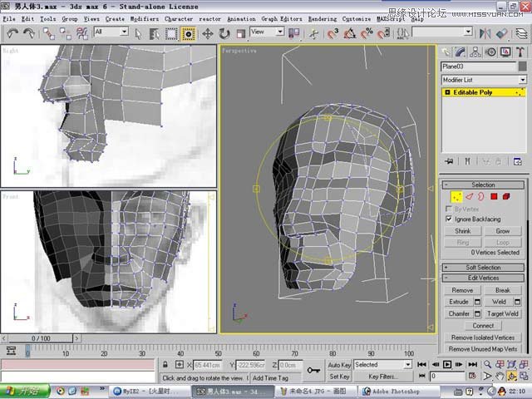Open Select by Name list icon

155,33
